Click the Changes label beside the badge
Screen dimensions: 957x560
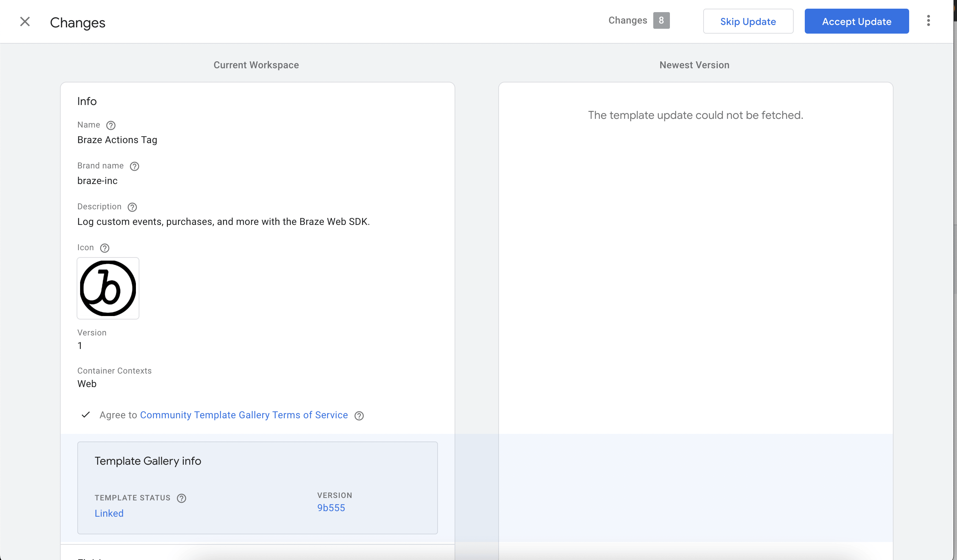(627, 20)
